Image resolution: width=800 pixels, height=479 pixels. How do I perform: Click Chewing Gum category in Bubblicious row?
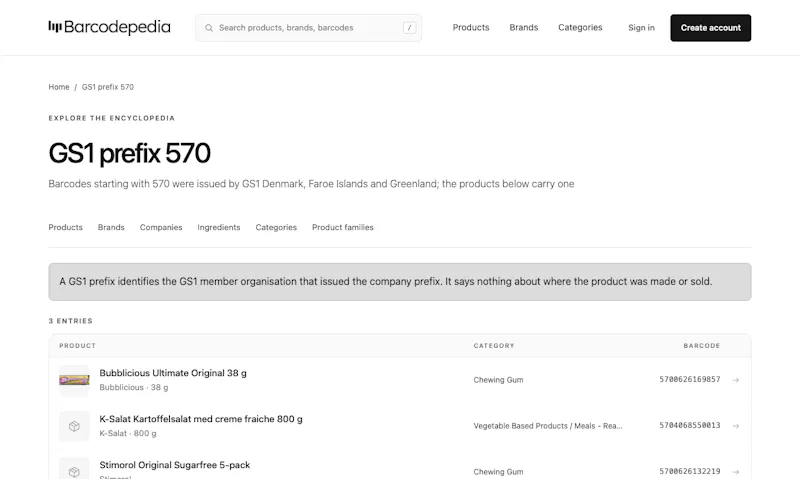pos(498,380)
